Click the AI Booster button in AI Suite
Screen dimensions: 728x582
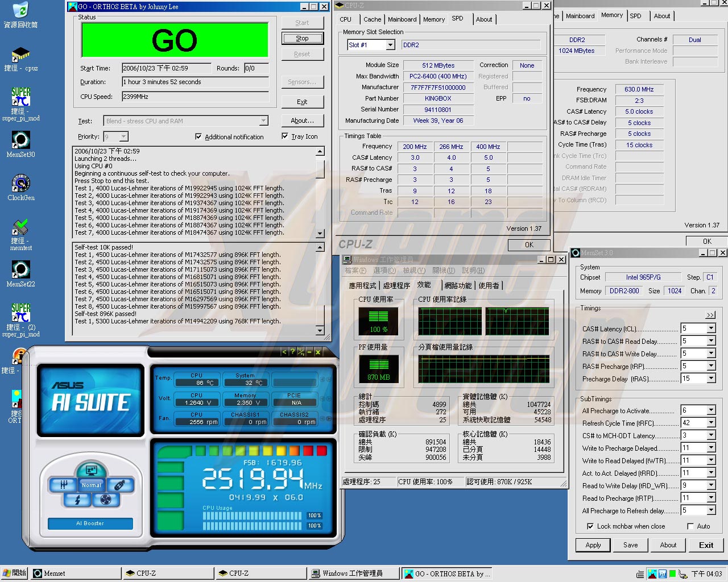[x=90, y=523]
